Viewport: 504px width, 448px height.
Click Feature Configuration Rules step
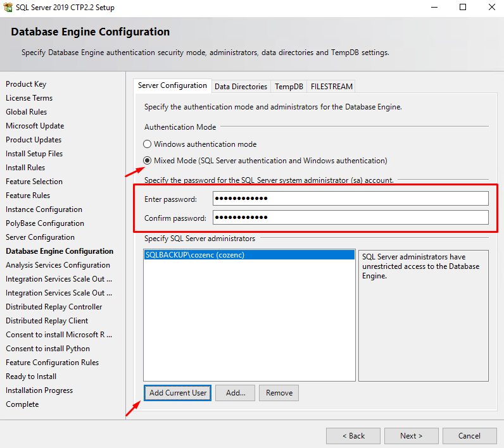pos(53,363)
